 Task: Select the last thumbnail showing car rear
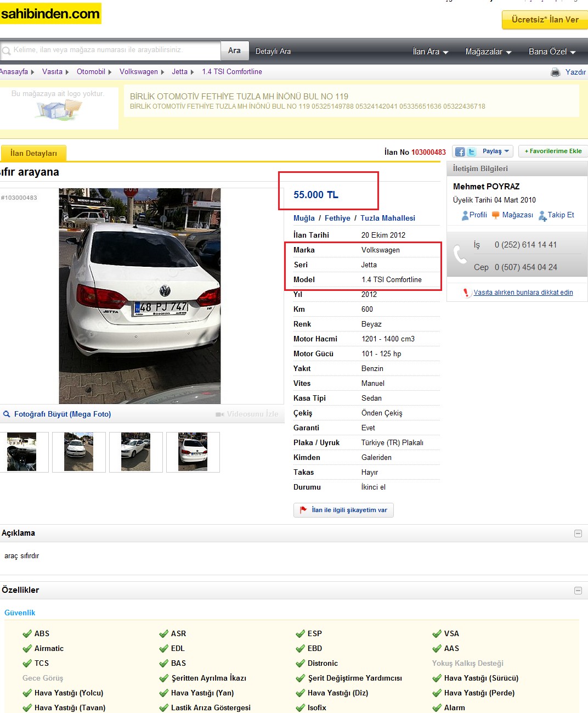click(193, 452)
